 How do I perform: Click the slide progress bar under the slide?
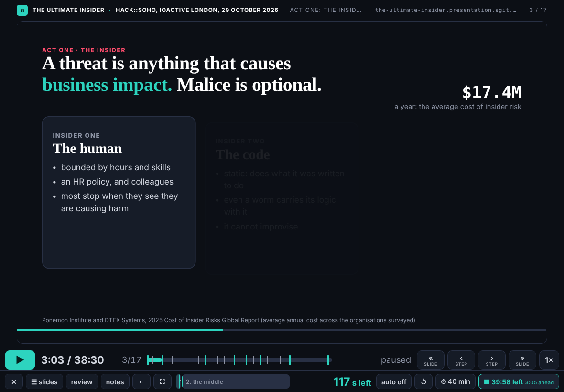tap(282, 330)
